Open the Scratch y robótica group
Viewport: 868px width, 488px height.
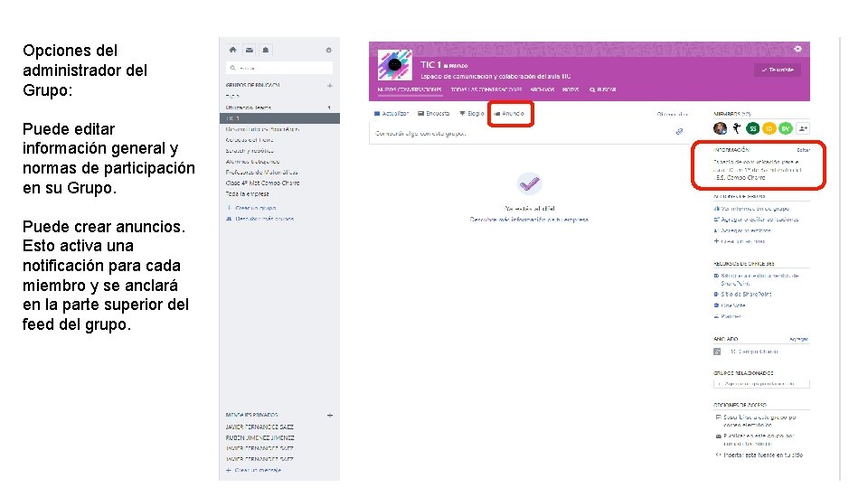(x=250, y=151)
